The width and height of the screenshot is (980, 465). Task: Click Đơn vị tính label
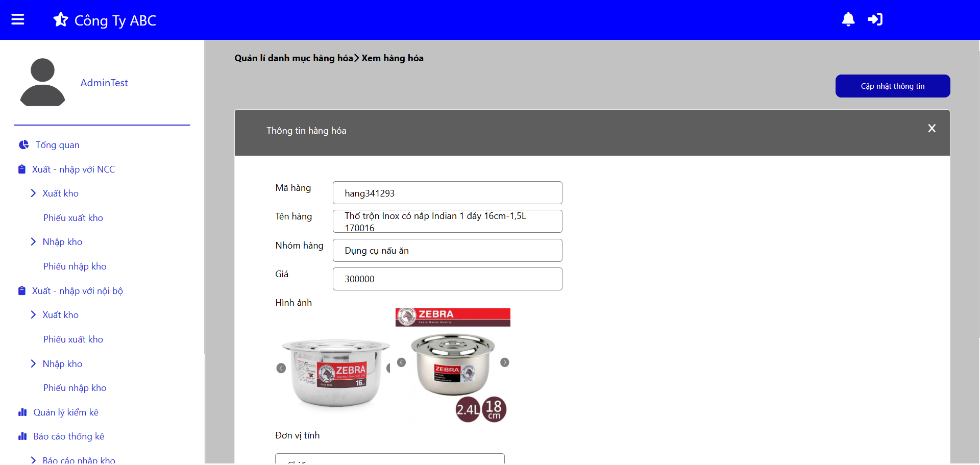pos(298,435)
